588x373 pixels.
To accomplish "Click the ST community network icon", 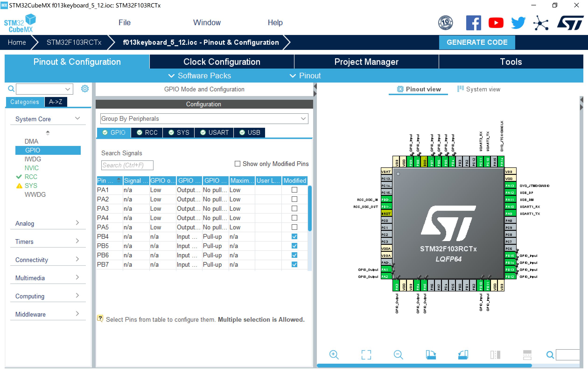I will (x=541, y=23).
